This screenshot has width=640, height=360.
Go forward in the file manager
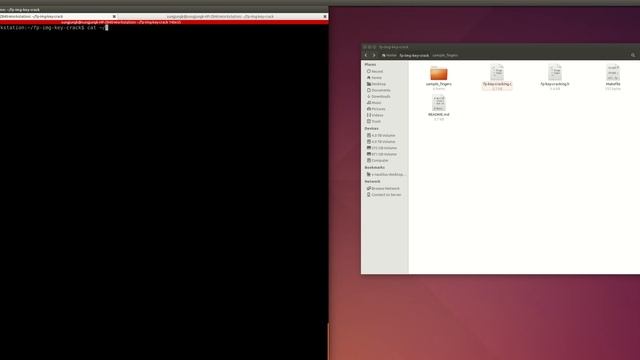tap(373, 55)
